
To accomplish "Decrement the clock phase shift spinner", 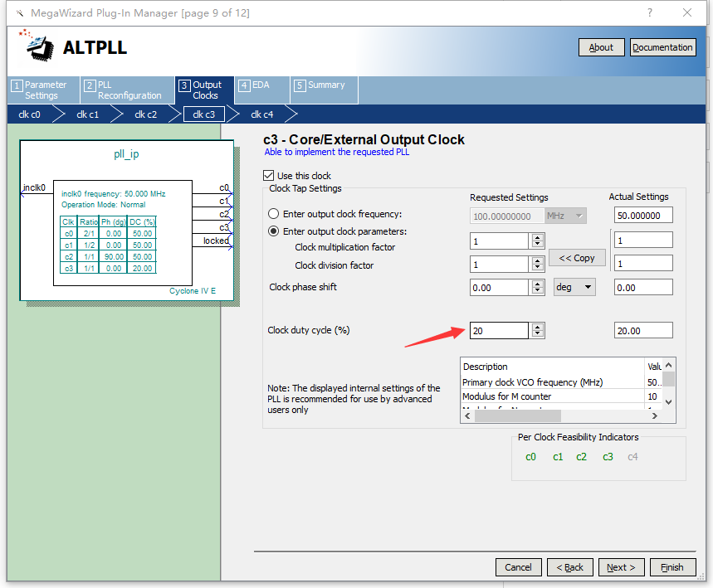I will [x=538, y=291].
